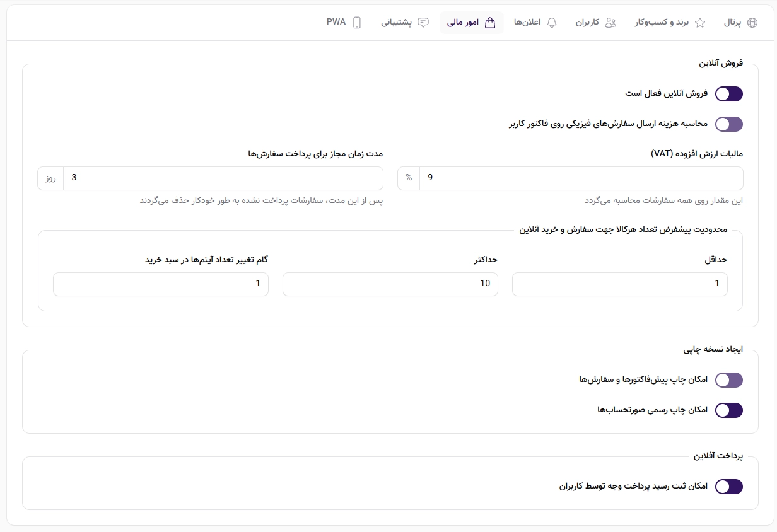Click the VAT helper text under field
The width and height of the screenshot is (777, 532).
coord(664,200)
